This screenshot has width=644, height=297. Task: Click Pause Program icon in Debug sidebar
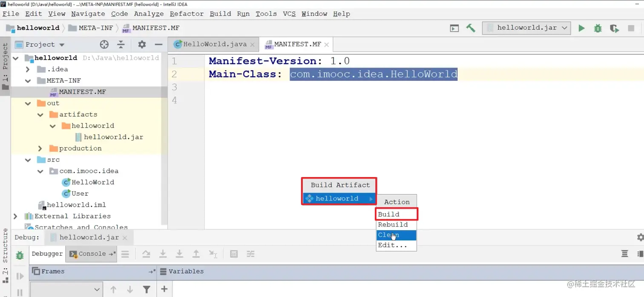pyautogui.click(x=20, y=292)
